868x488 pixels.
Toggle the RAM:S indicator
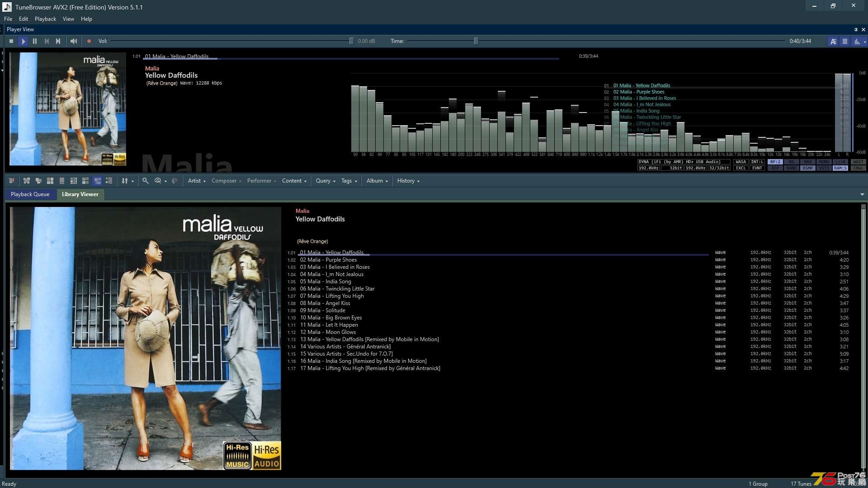[x=840, y=168]
